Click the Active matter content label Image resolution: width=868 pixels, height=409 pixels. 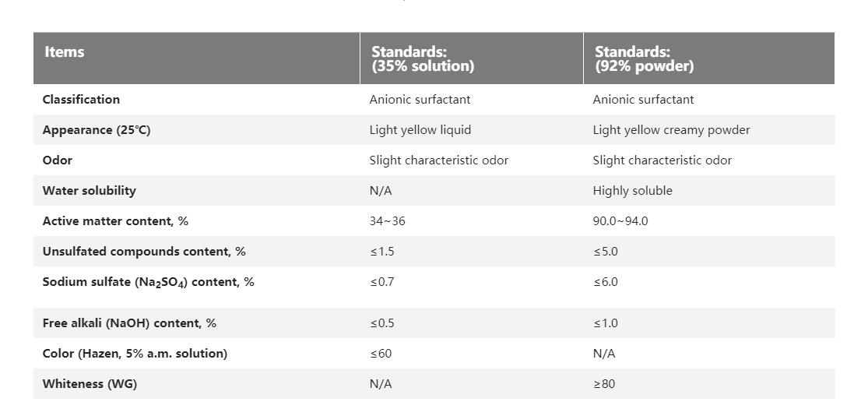115,221
